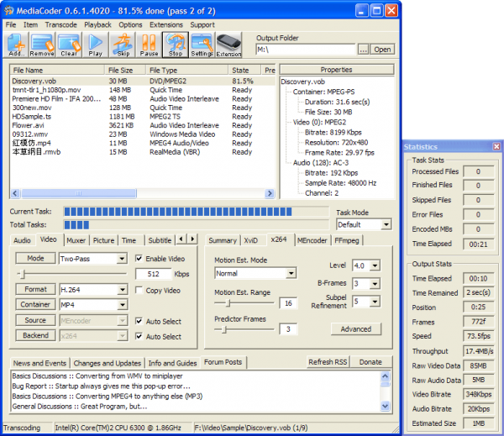This screenshot has height=436, width=504.
Task: Open the Transcode menu
Action: pos(60,25)
